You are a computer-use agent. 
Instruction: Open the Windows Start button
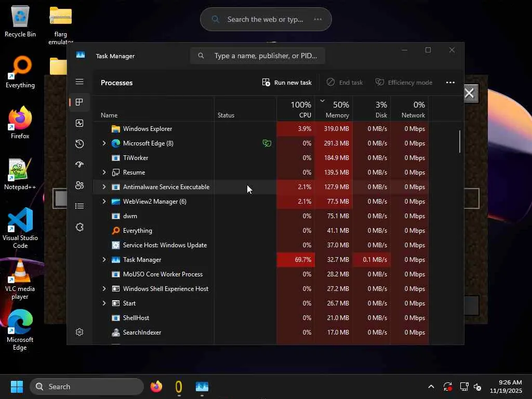[17, 387]
